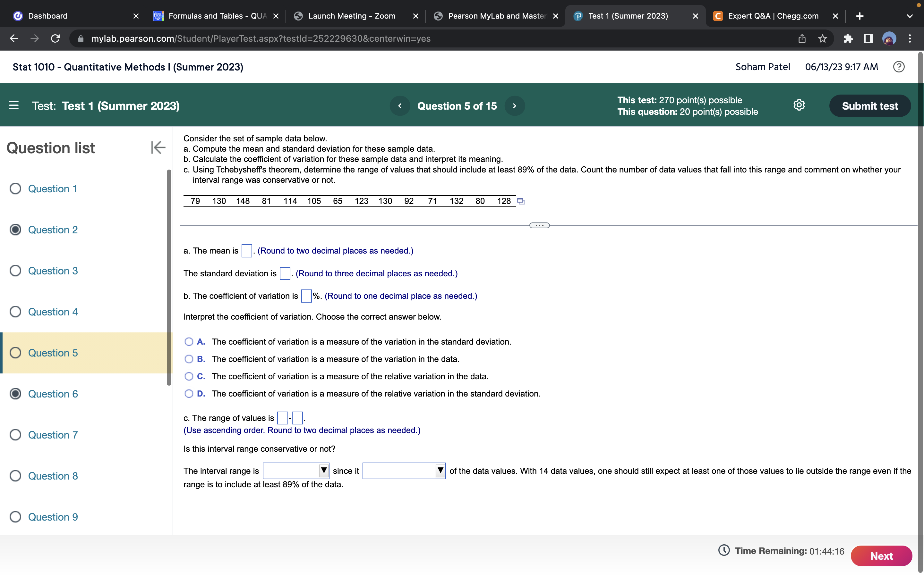Select answer choice C about relative variation
This screenshot has height=577, width=924.
189,376
